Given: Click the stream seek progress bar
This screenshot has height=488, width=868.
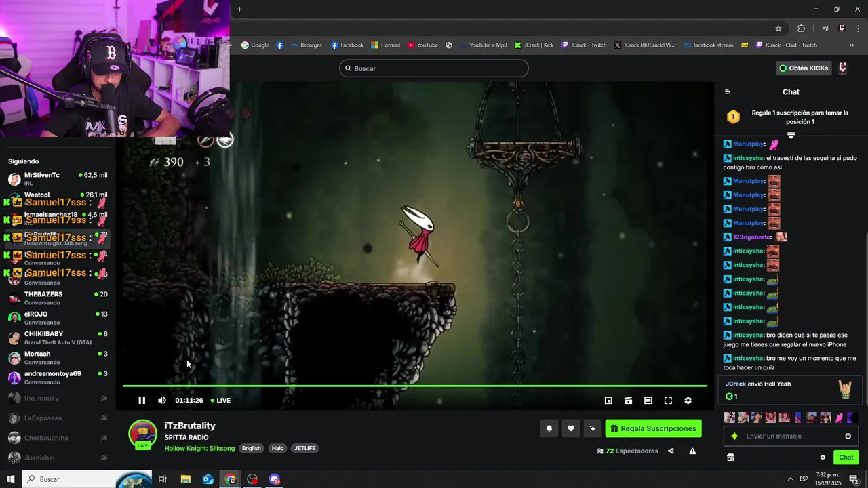Looking at the screenshot, I should point(414,386).
